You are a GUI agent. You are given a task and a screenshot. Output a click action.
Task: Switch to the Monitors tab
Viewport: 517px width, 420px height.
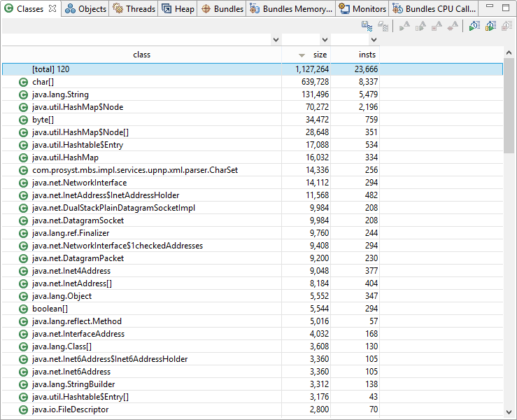click(x=362, y=9)
